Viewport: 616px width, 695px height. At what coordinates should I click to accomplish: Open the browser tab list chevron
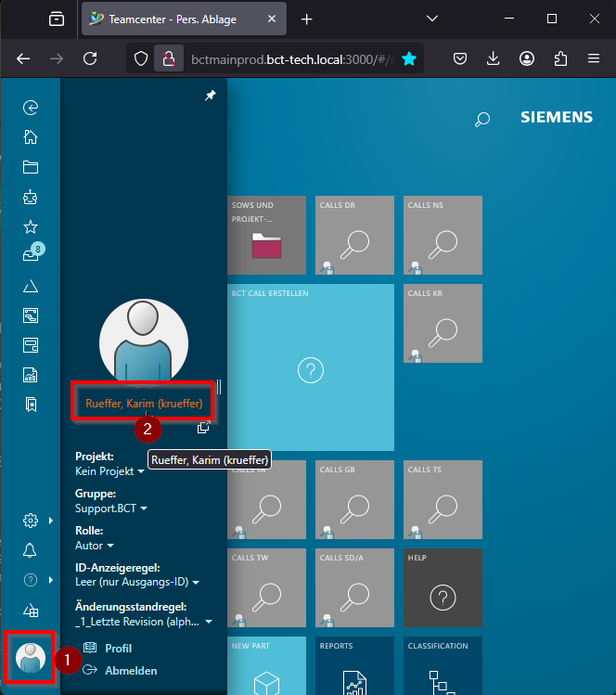(x=432, y=19)
